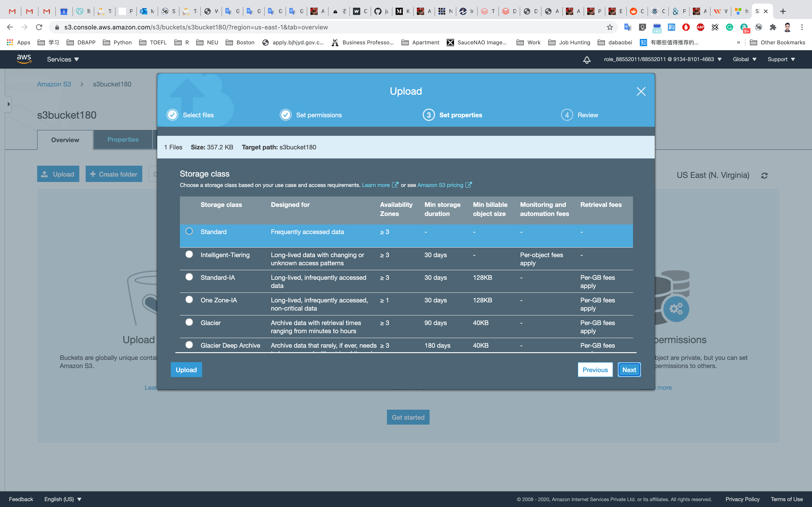Reload the page using the browser refresh icon
The height and width of the screenshot is (507, 812).
click(39, 27)
